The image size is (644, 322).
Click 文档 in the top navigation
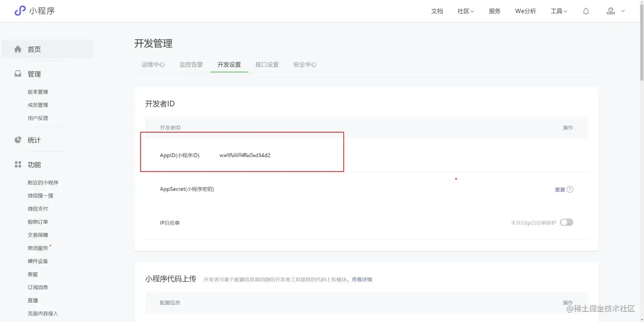(x=437, y=11)
